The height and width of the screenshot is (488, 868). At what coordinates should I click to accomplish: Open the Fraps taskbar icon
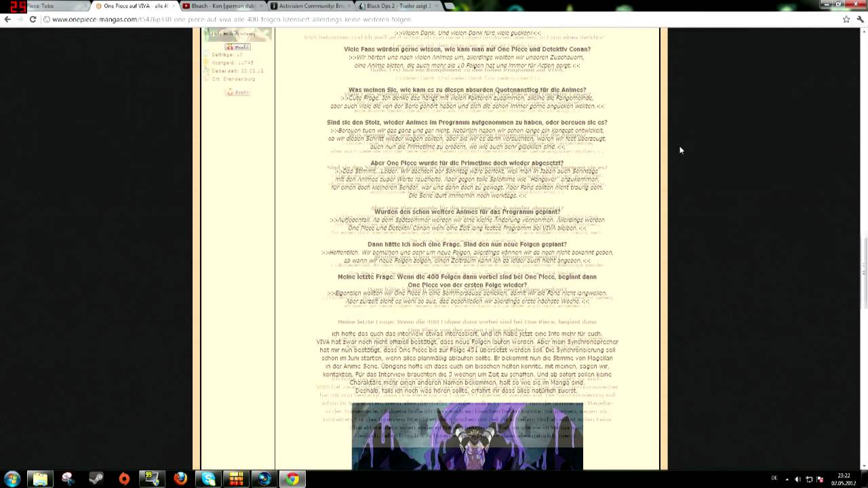[x=152, y=479]
